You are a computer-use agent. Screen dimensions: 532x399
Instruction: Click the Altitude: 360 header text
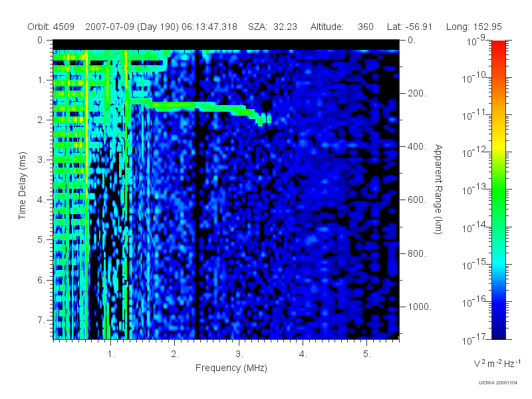(342, 27)
